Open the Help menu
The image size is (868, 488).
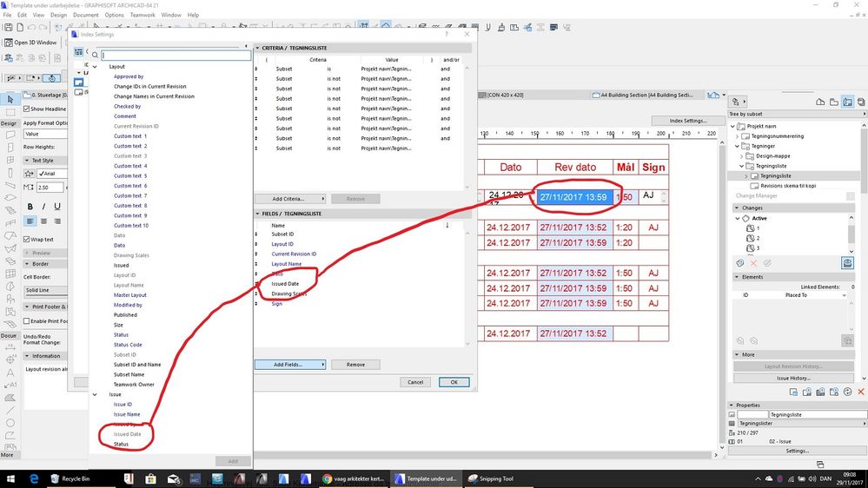point(193,15)
